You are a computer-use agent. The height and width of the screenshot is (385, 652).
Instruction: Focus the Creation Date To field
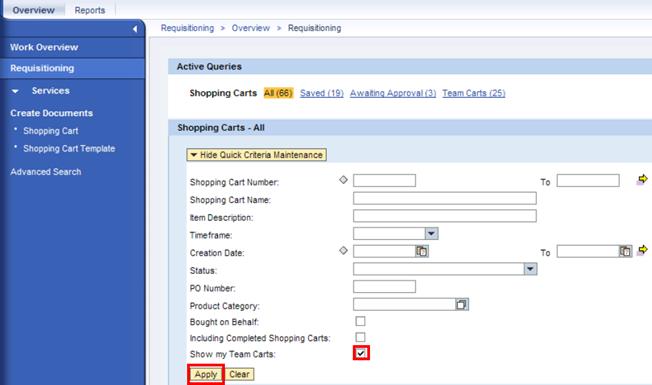(588, 251)
